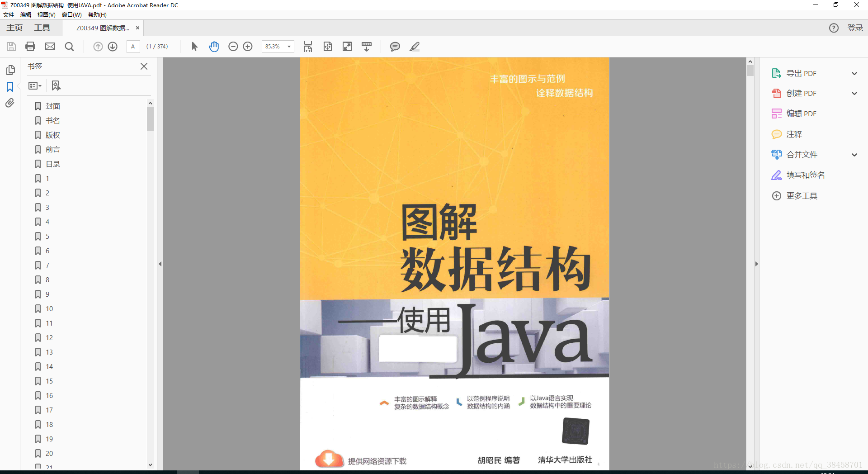Expand the 创建 PDF tool chevron

pos(854,93)
